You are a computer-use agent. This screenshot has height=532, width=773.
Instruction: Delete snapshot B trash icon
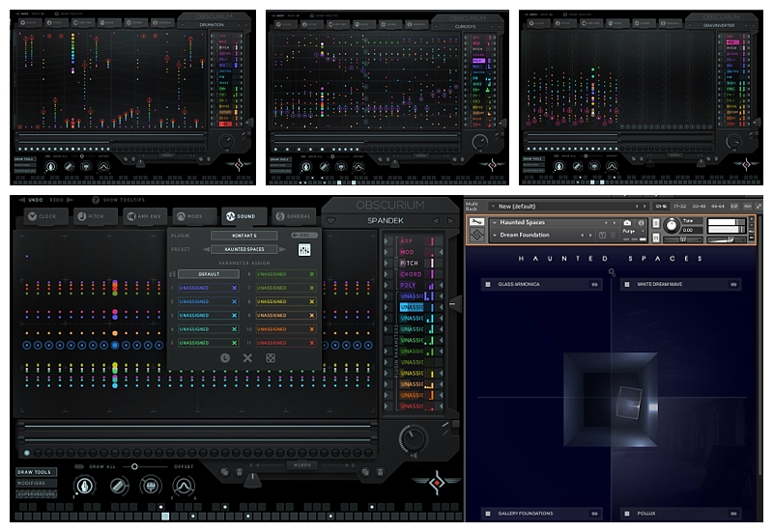380,472
